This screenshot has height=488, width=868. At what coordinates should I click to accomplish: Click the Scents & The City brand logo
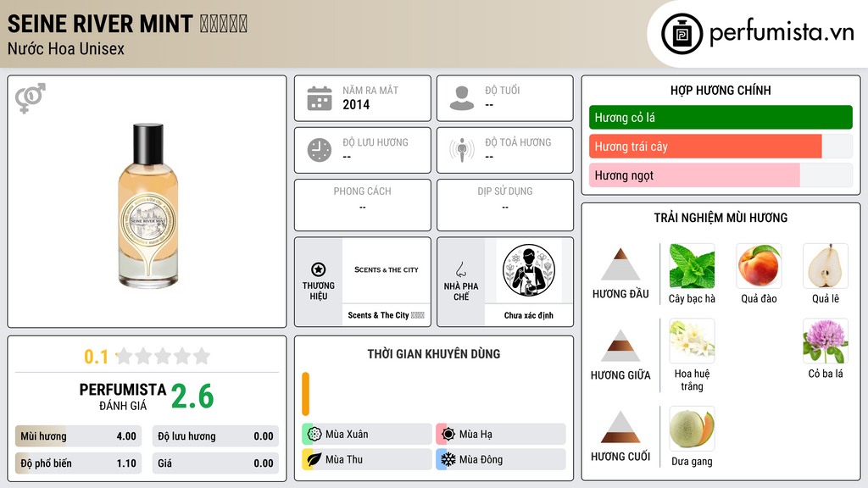click(387, 270)
